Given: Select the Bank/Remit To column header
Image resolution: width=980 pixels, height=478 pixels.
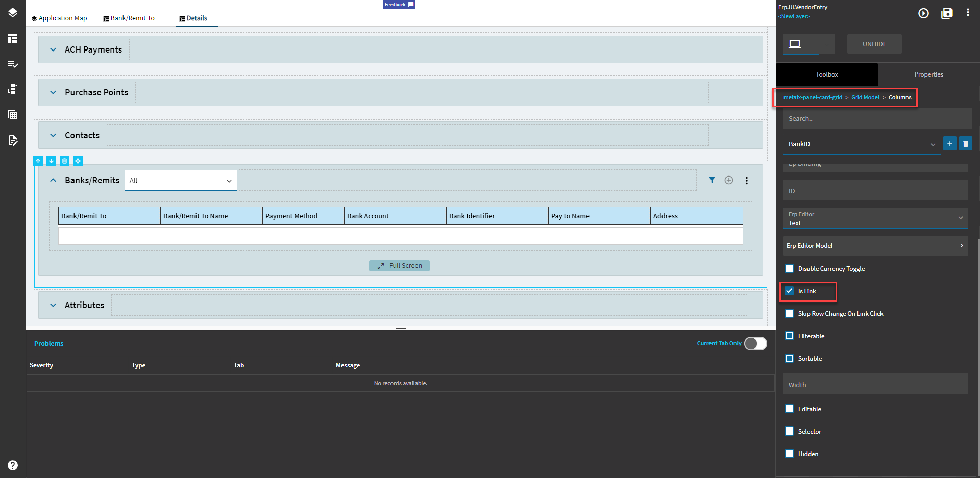Looking at the screenshot, I should tap(109, 216).
